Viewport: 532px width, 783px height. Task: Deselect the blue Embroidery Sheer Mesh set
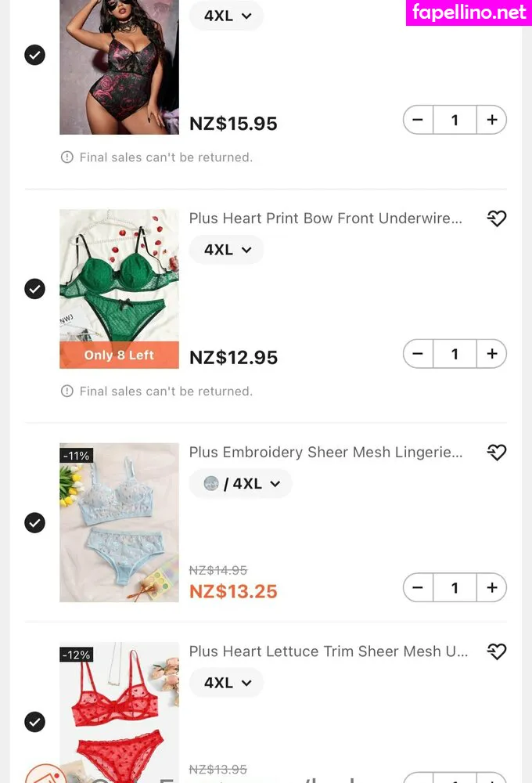35,523
